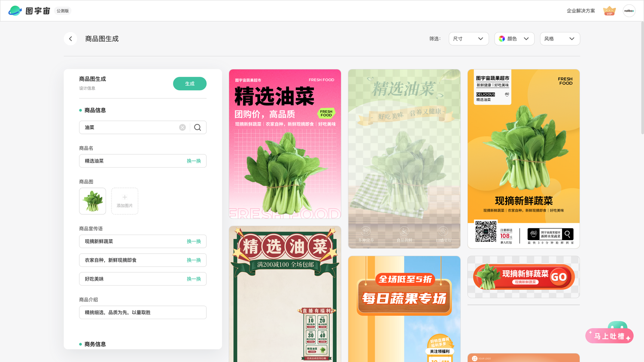Click the 马上吐槽 feedback button
Viewport: 644px width, 362px height.
point(609,336)
